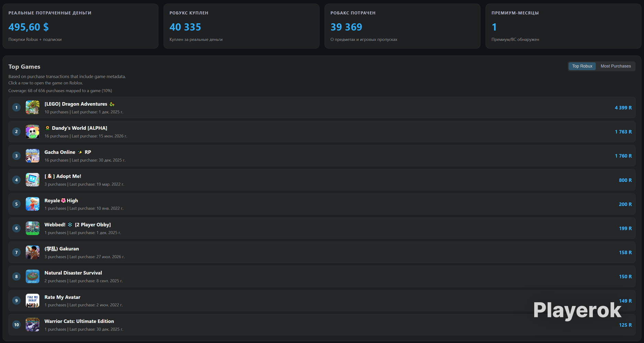The image size is (644, 343).
Task: Click the 1 760 R amount
Action: [623, 156]
